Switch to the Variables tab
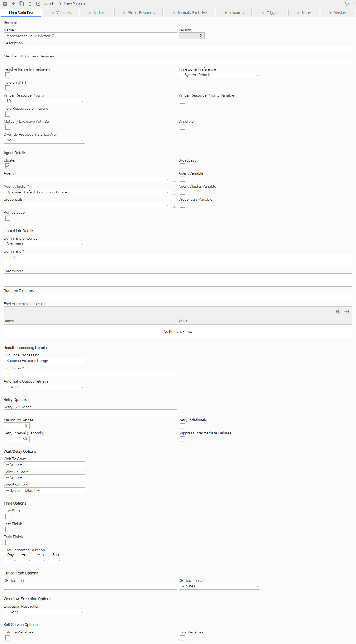 (x=61, y=13)
